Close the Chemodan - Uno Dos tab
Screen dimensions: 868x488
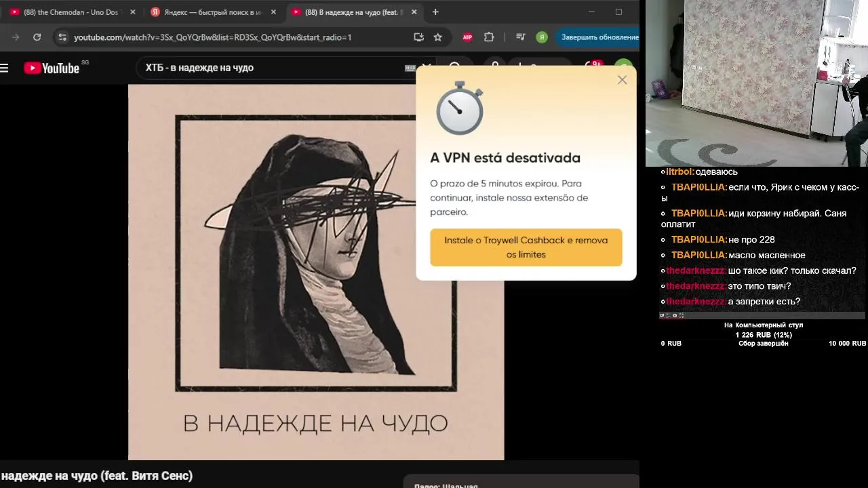point(132,12)
